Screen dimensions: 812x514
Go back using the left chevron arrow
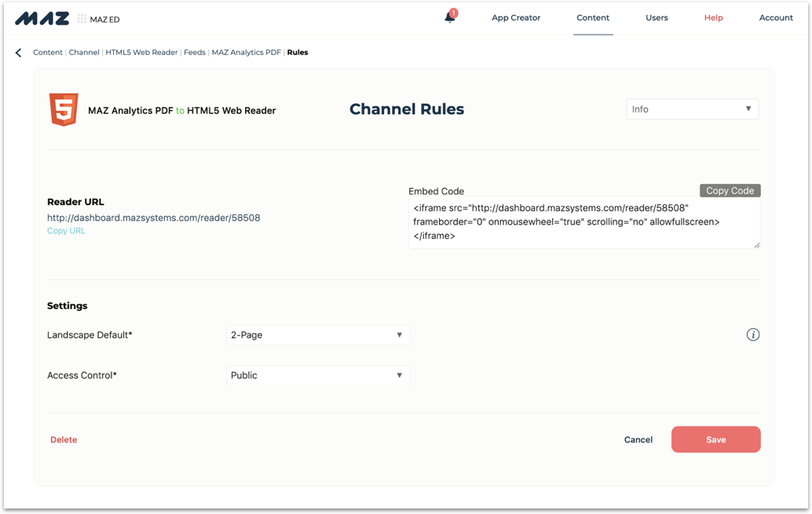tap(19, 53)
